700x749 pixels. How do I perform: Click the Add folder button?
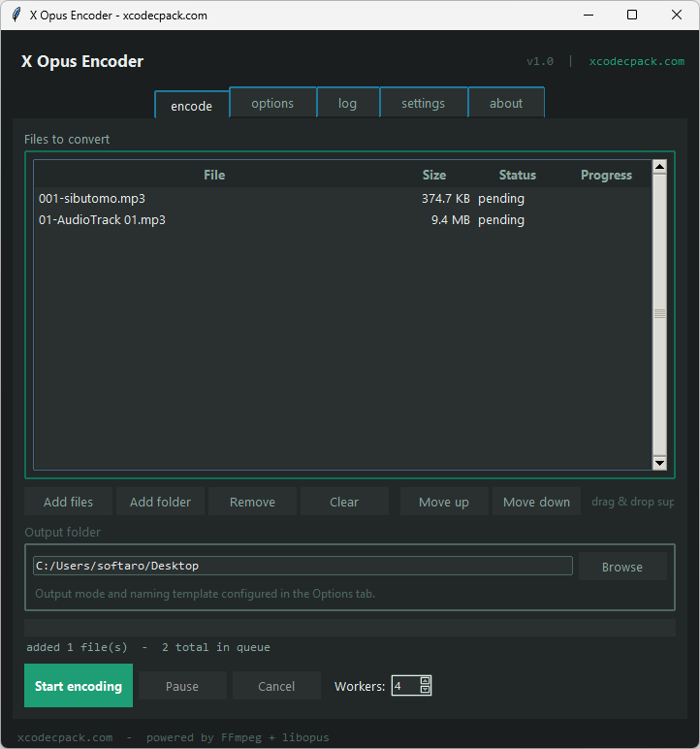160,502
